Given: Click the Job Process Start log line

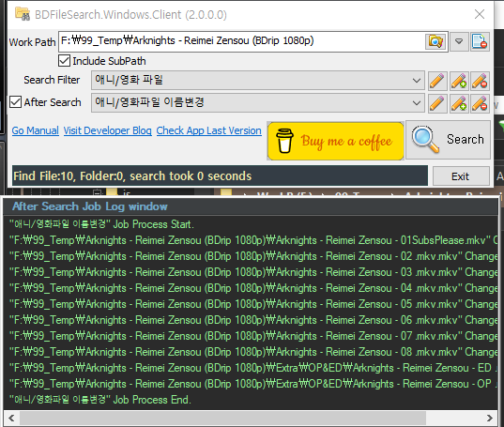Looking at the screenshot, I should coord(101,224).
